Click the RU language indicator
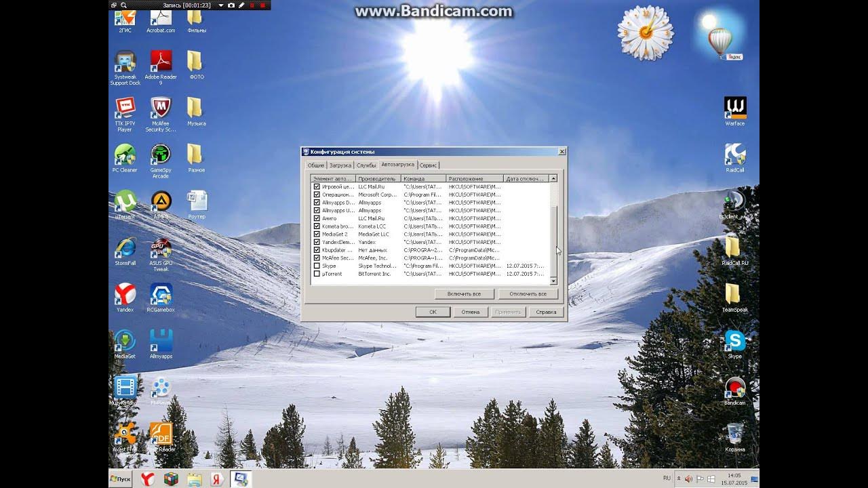The height and width of the screenshot is (488, 868). [x=667, y=478]
